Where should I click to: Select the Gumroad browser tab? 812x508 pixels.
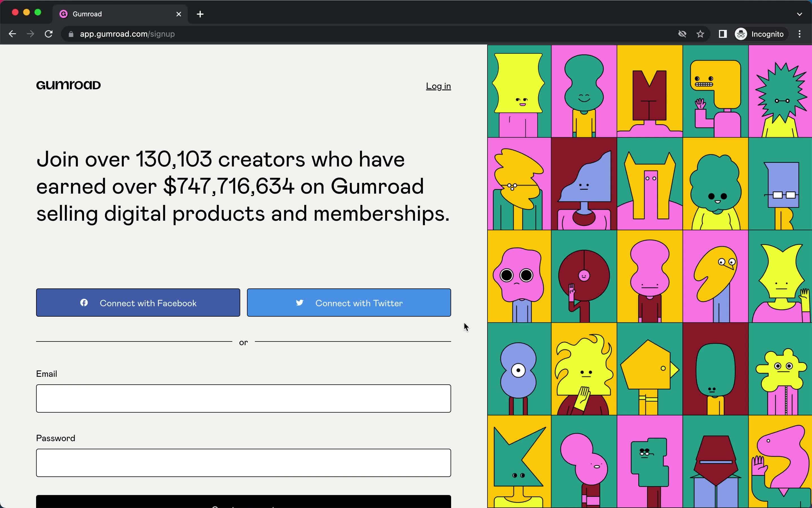[x=120, y=14]
